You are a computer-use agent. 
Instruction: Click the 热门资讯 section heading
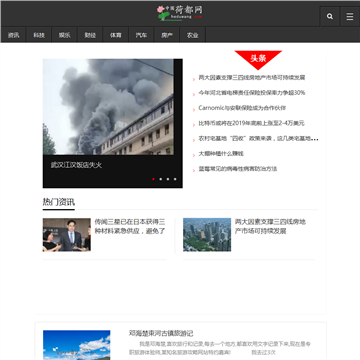tap(59, 202)
